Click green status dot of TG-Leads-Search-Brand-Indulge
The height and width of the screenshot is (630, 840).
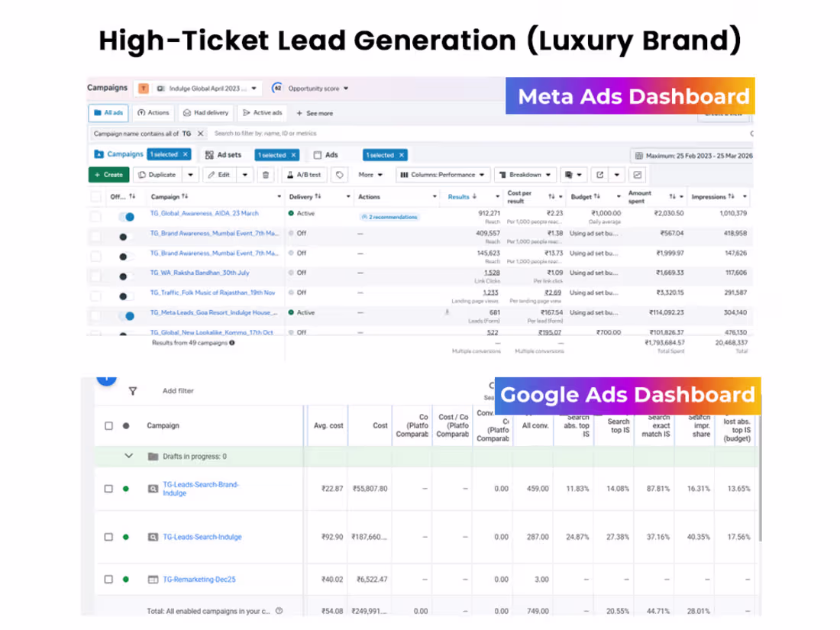point(126,489)
